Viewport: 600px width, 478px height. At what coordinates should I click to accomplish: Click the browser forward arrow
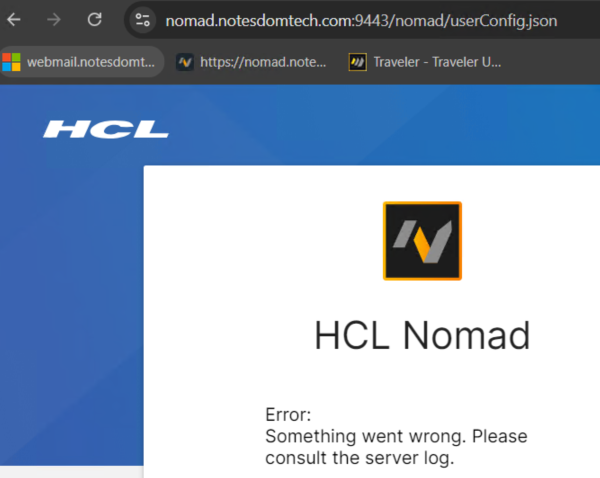click(x=54, y=20)
